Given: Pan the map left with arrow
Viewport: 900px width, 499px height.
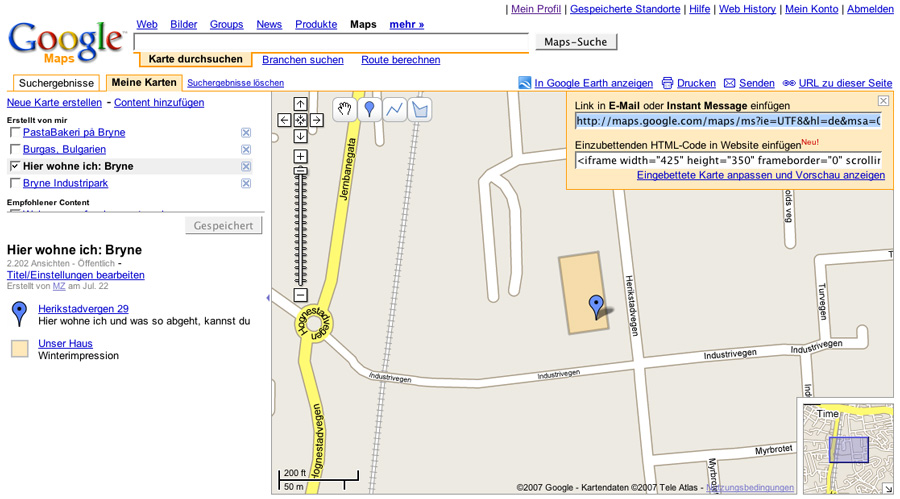Looking at the screenshot, I should [x=284, y=120].
